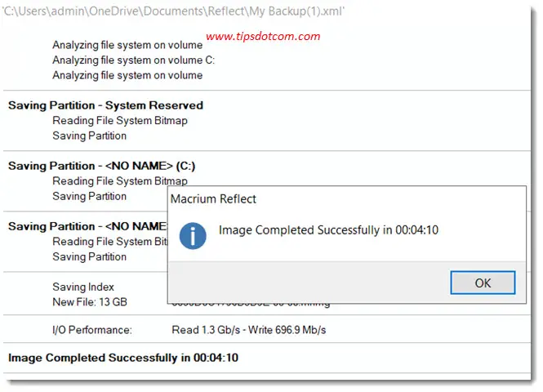This screenshot has height=392, width=543.
Task: Click the blue information icon in dialog
Action: 193,236
